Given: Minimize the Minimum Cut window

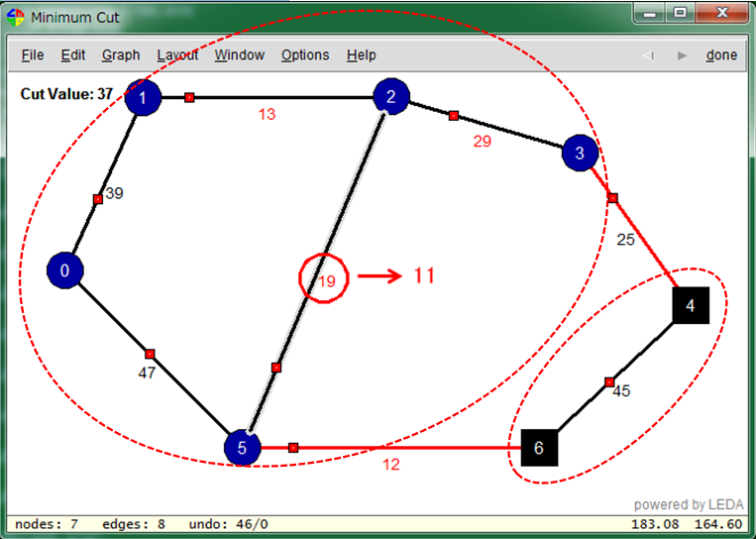Looking at the screenshot, I should (649, 13).
